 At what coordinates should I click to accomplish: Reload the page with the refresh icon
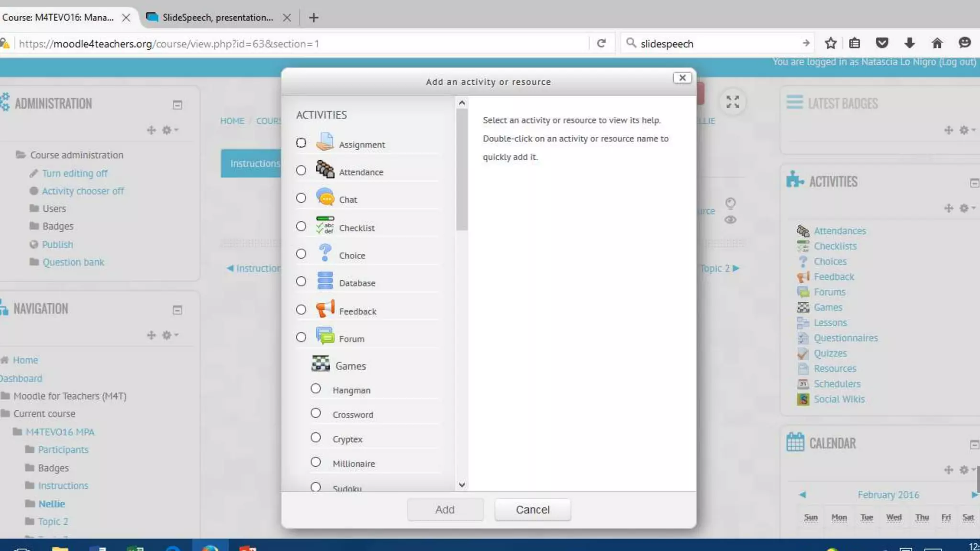(x=601, y=44)
